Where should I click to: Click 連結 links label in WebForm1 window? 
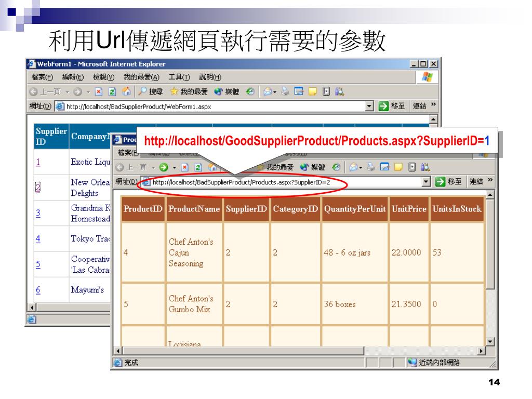pyautogui.click(x=419, y=106)
